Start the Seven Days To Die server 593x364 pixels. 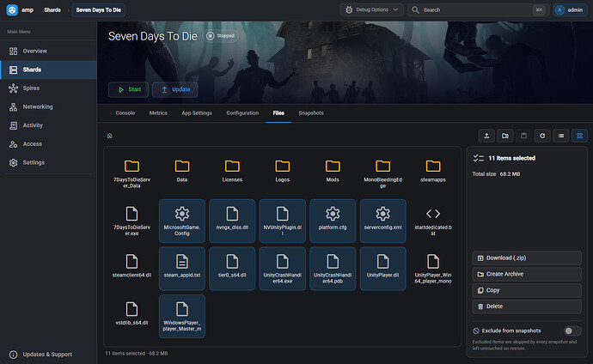[129, 89]
